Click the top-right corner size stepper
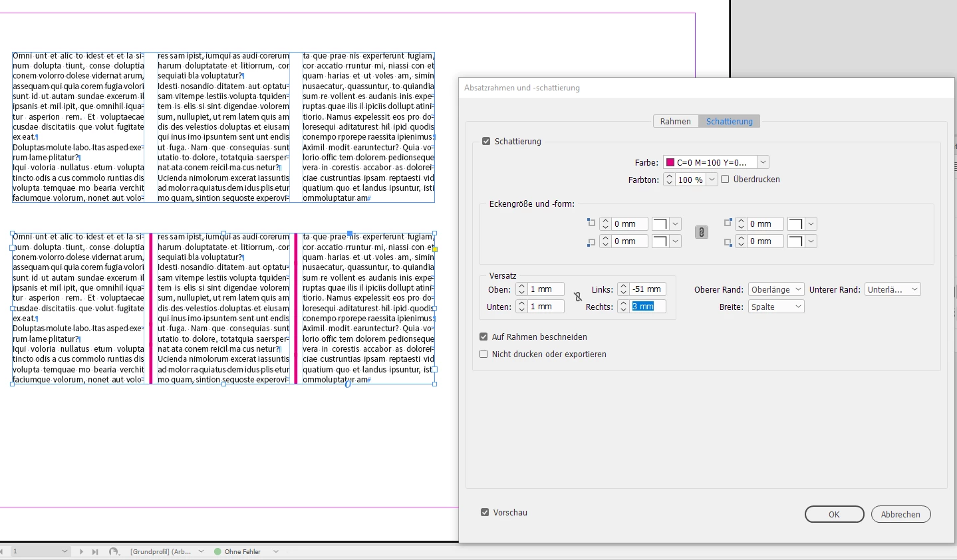The height and width of the screenshot is (560, 957). click(x=741, y=224)
